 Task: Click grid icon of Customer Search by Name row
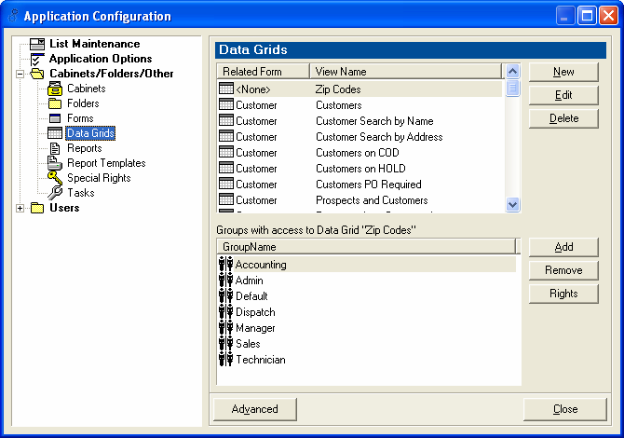click(x=226, y=121)
